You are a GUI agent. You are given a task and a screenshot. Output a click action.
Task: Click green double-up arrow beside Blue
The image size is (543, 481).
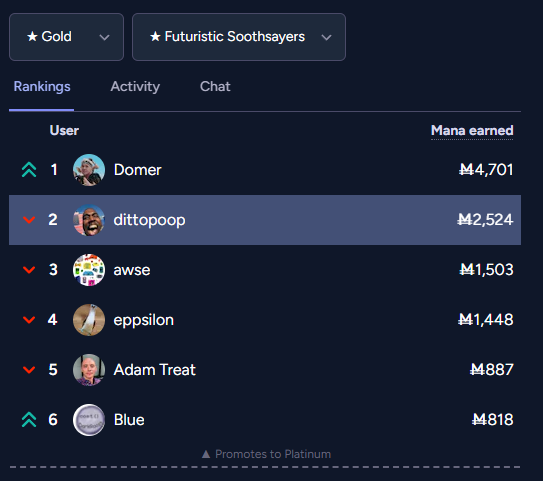(29, 420)
